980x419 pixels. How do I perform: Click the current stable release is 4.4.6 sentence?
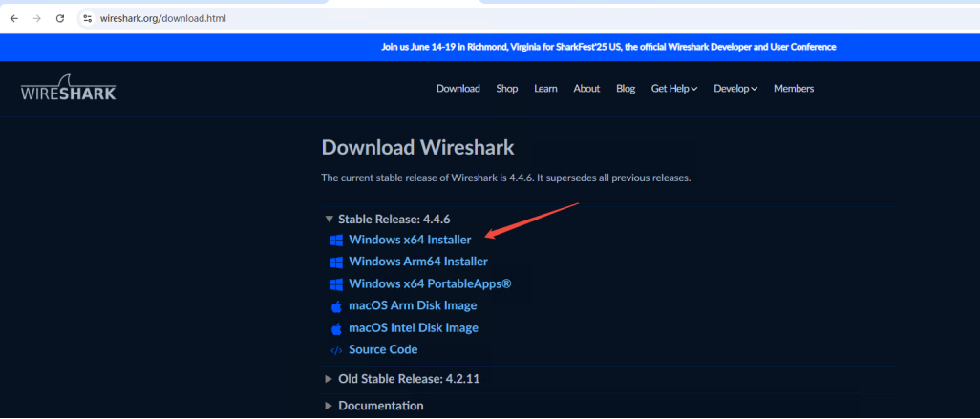[505, 178]
